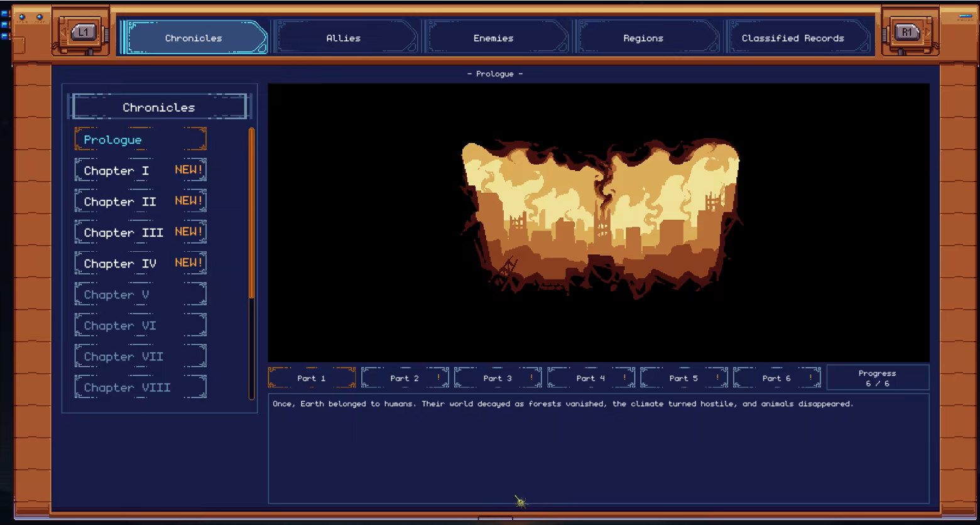Click the NEW! badge on Chapter I
The width and height of the screenshot is (980, 525).
188,170
